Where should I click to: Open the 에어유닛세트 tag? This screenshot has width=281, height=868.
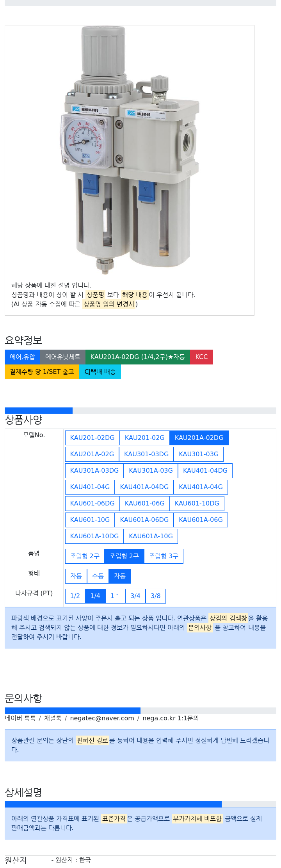coord(63,357)
